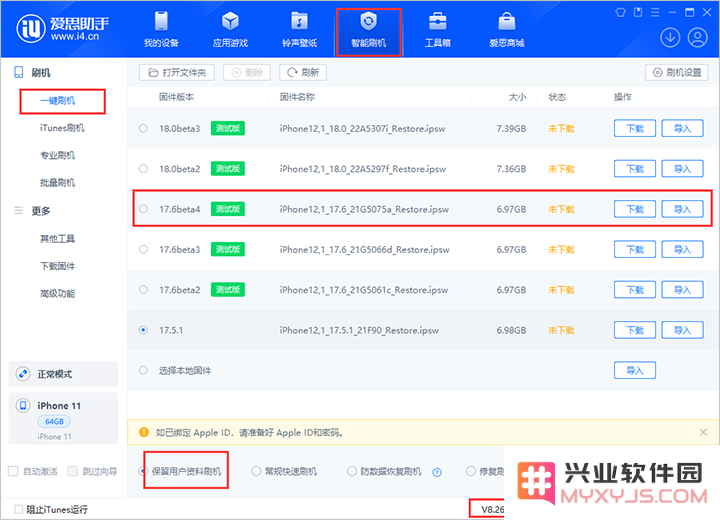Select iTunes刷机 in the sidebar
The height and width of the screenshot is (520, 720).
point(62,128)
